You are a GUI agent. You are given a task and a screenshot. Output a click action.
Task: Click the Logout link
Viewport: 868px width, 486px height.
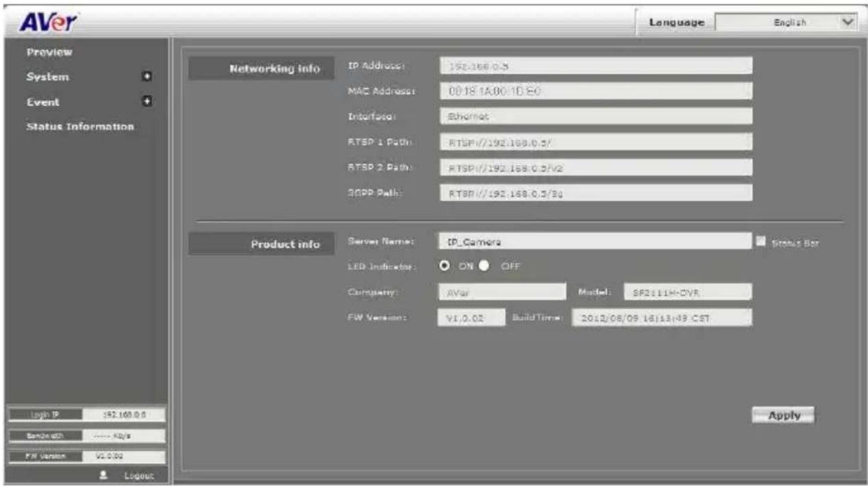(139, 475)
